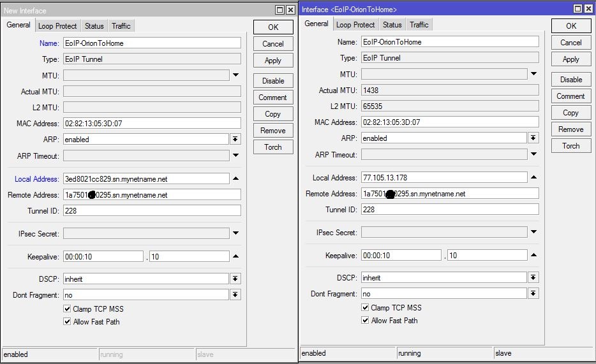The width and height of the screenshot is (596, 364).
Task: Click Remove in EoIP-OrionToHome window
Action: pyautogui.click(x=571, y=129)
